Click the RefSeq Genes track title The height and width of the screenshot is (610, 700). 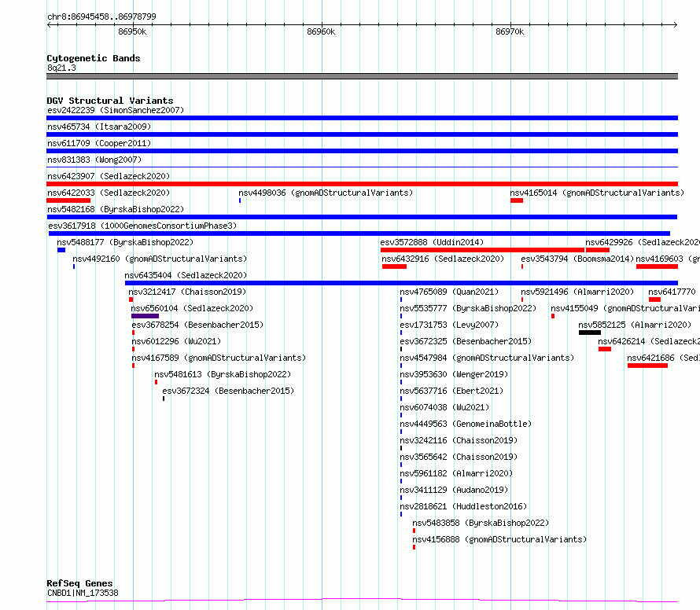click(x=79, y=584)
